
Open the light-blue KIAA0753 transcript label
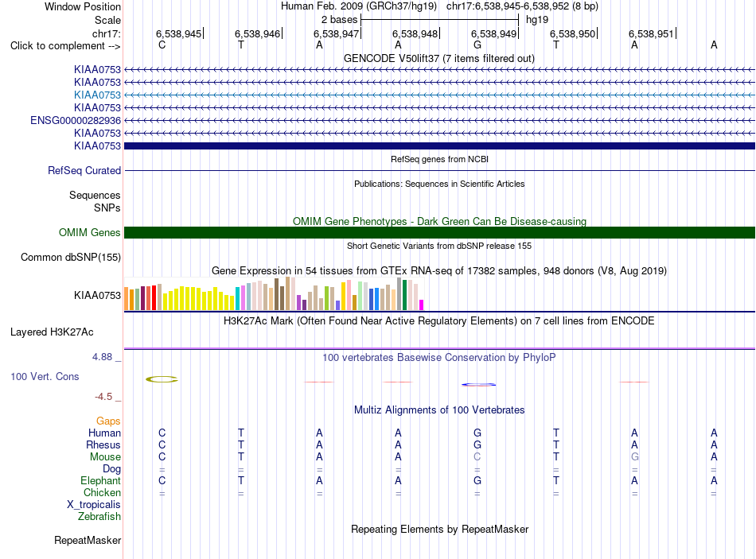(97, 95)
